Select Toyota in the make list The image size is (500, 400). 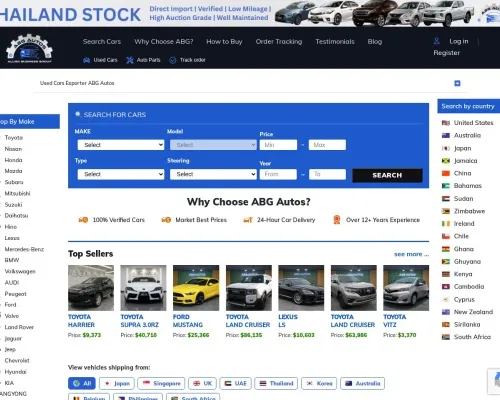click(14, 138)
